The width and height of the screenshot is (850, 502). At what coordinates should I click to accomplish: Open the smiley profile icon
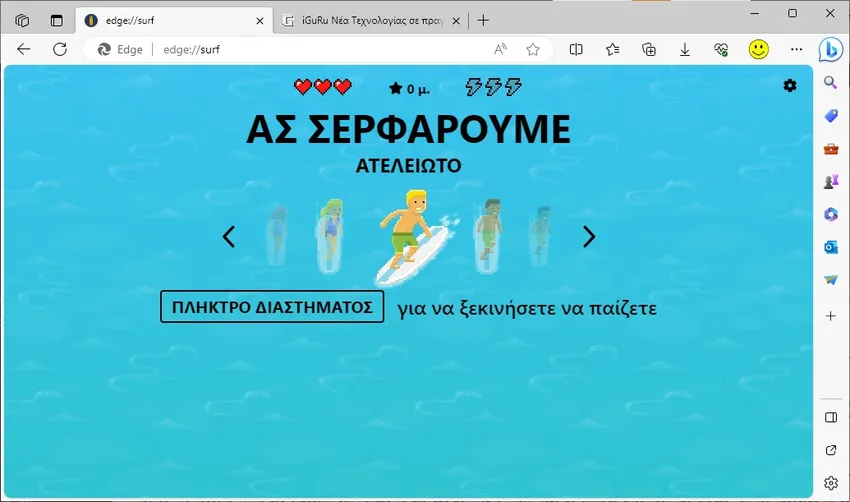[x=758, y=49]
